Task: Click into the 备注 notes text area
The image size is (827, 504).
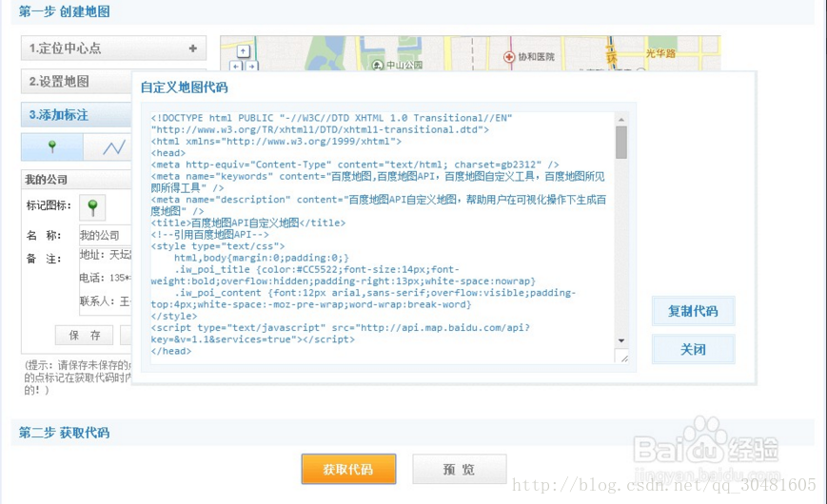Action: point(105,281)
